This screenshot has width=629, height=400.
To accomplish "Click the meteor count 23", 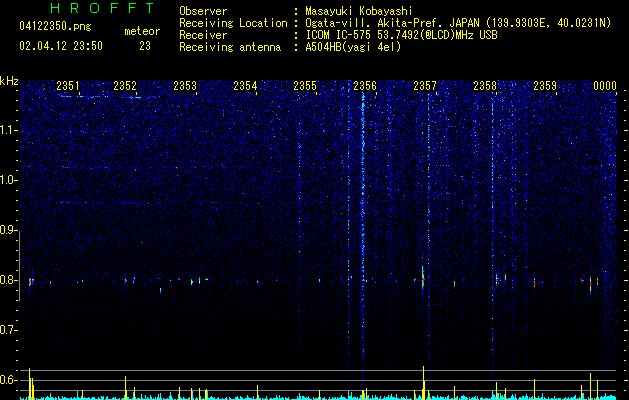I will click(x=145, y=46).
